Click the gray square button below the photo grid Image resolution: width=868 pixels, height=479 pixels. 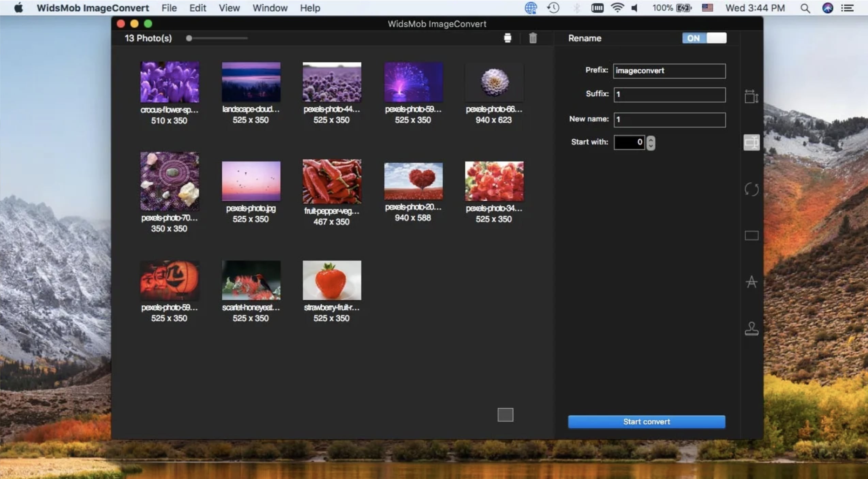[x=505, y=415]
